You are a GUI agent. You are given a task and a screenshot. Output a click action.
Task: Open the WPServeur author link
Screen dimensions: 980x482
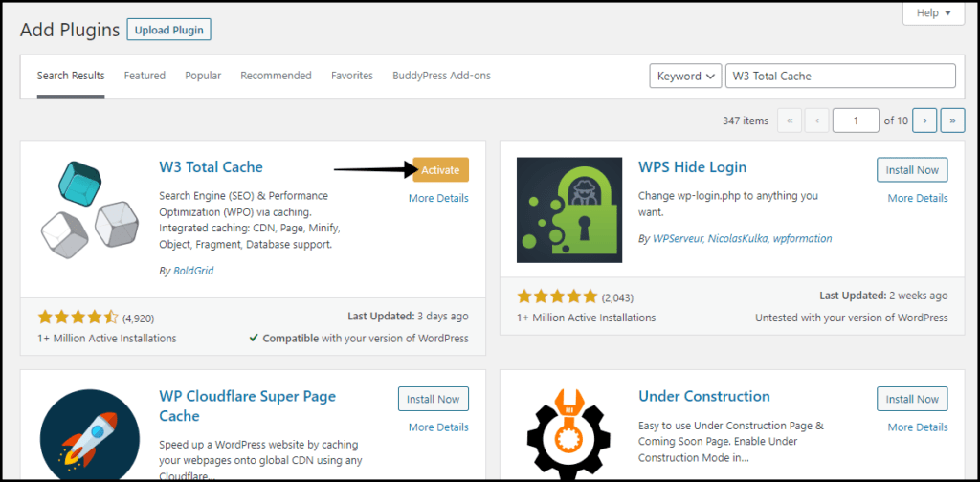(x=678, y=238)
